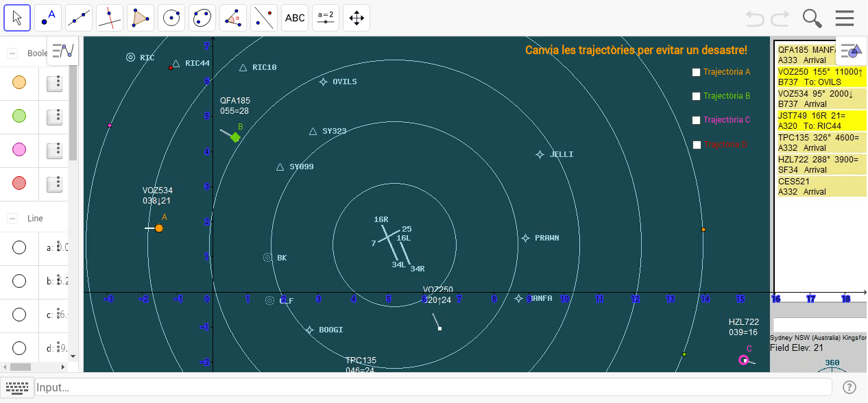Screen dimensions: 868x403
Task: Click the RIC10 waypoint triangle
Action: [243, 67]
